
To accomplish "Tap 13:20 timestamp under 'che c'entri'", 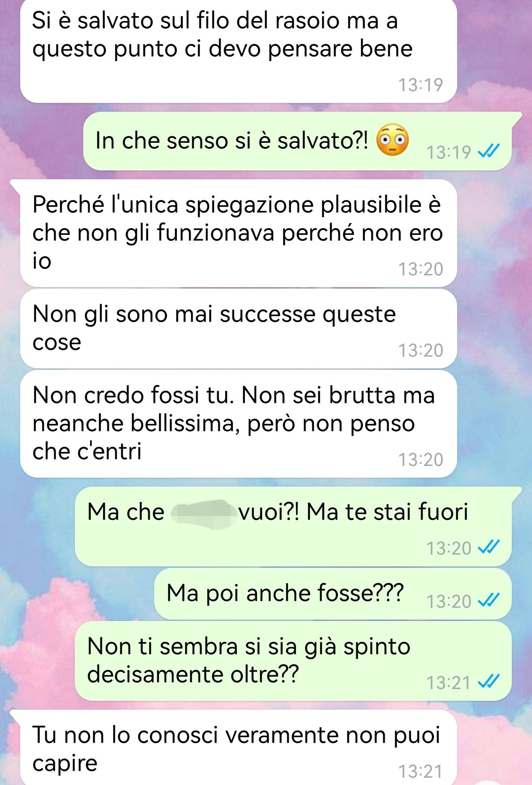I will tap(421, 459).
